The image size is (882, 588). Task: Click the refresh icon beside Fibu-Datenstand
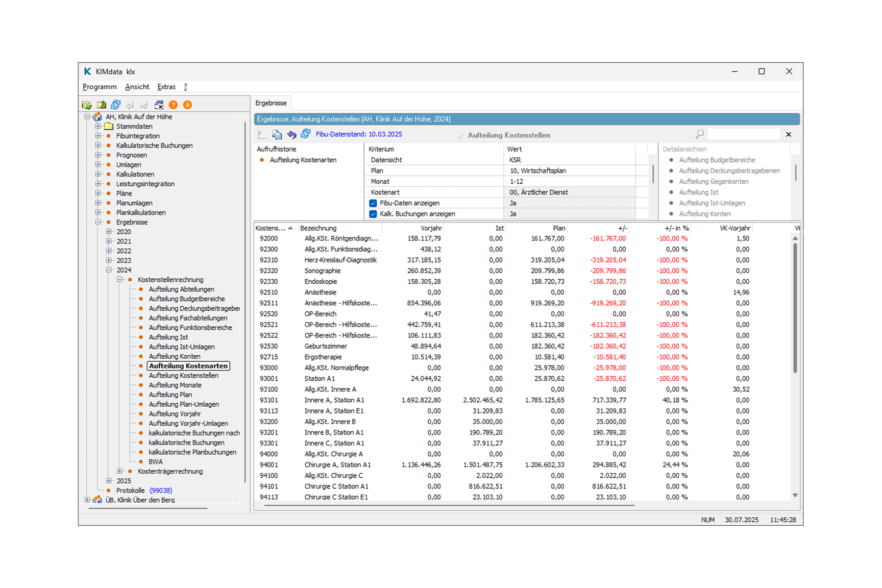(306, 134)
